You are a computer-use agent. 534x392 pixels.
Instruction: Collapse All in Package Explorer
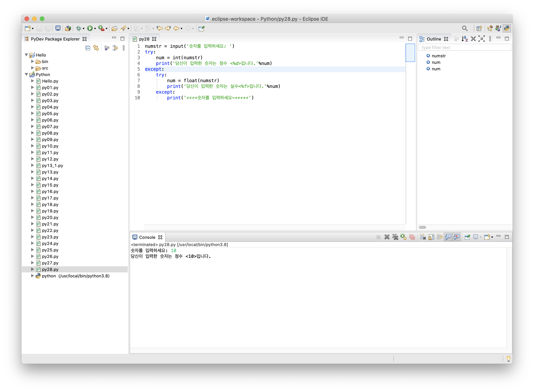[x=88, y=48]
